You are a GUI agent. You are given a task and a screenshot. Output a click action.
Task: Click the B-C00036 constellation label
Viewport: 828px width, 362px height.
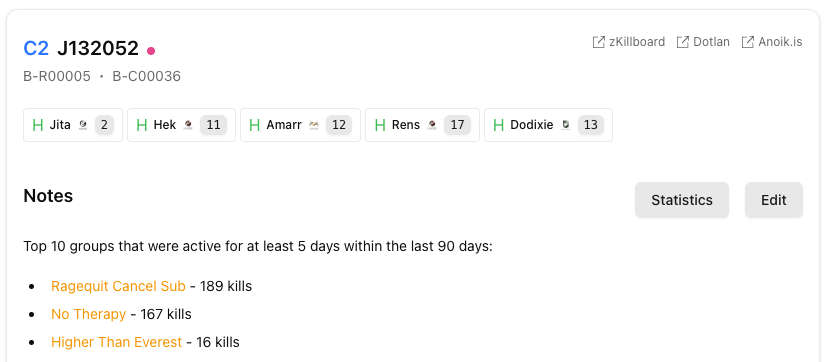tap(147, 77)
